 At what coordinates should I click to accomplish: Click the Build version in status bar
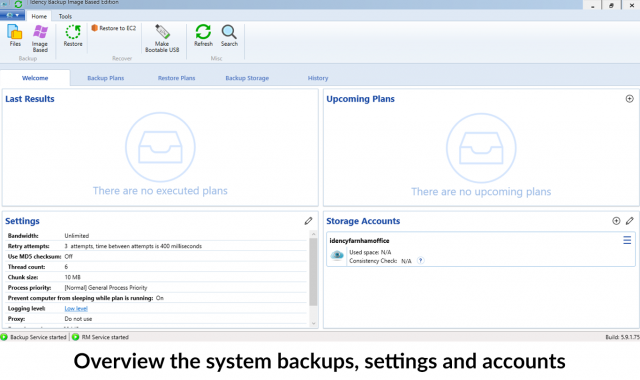pos(622,337)
